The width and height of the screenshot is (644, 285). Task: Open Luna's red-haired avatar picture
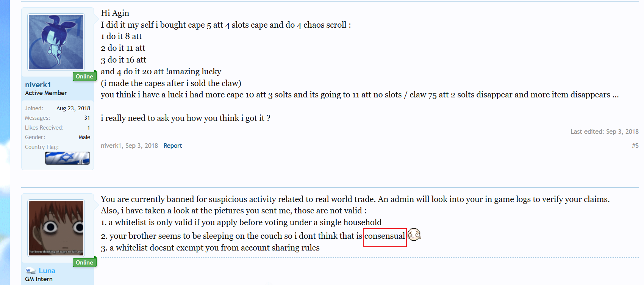[56, 228]
